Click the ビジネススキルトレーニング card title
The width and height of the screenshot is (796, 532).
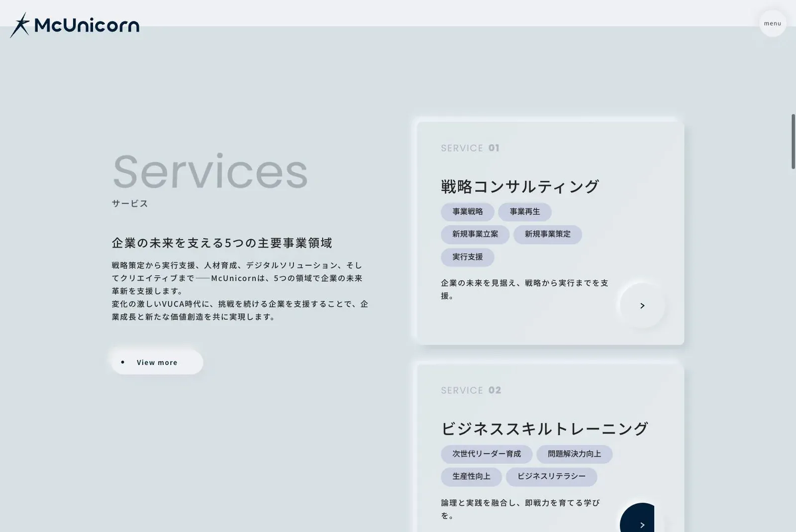pyautogui.click(x=545, y=429)
